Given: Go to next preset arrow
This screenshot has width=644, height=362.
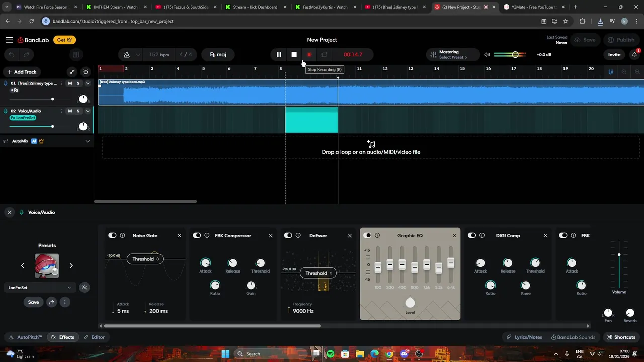Looking at the screenshot, I should (71, 265).
